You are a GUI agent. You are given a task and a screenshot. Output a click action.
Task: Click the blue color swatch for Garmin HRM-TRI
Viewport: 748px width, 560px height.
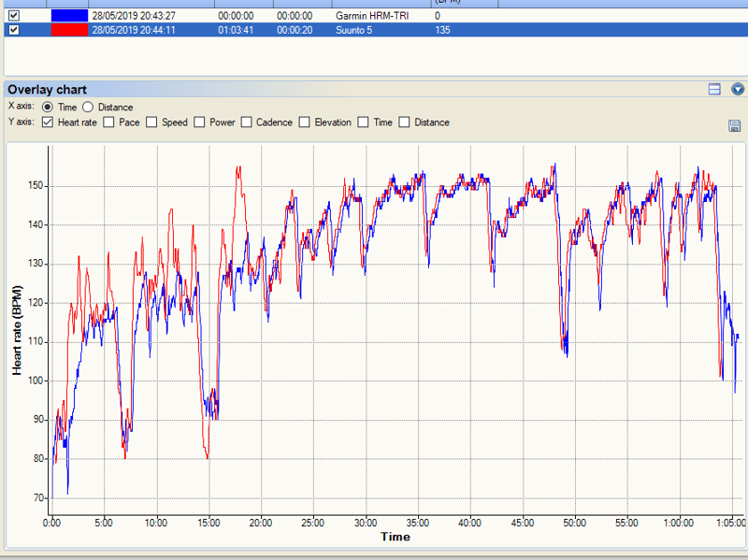pyautogui.click(x=69, y=16)
